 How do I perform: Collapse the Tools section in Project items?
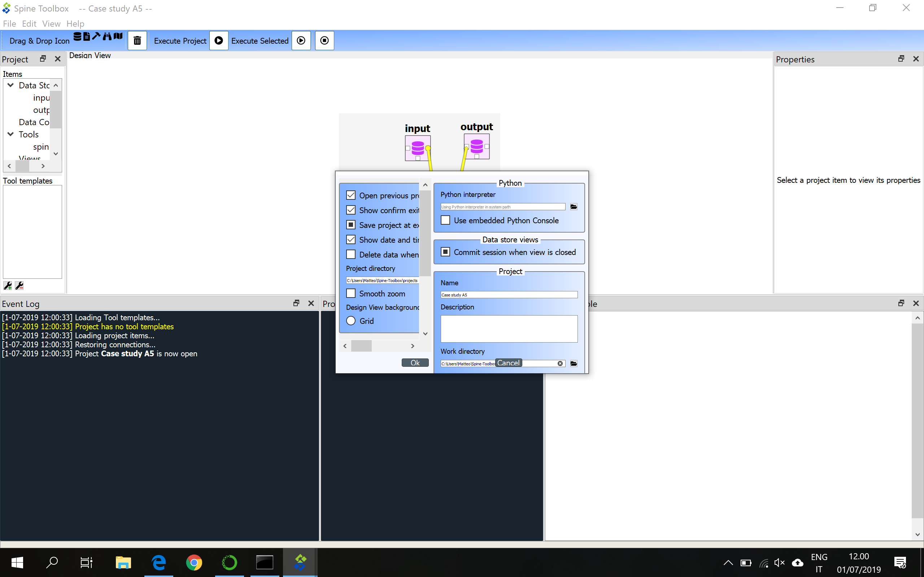(x=10, y=134)
